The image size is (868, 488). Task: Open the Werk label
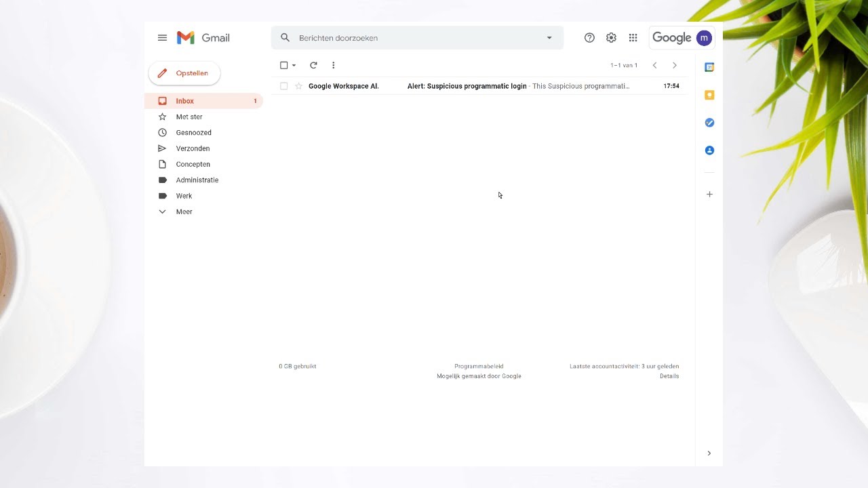tap(203, 196)
